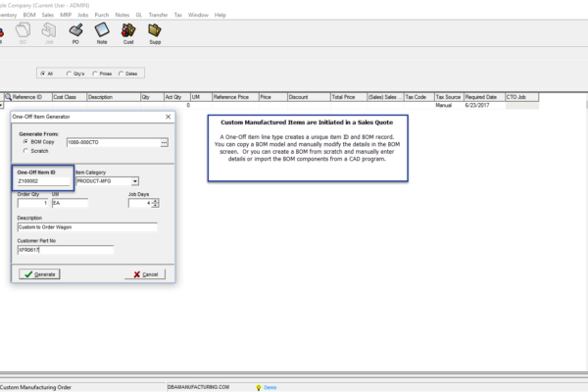Click the Description column header

pos(114,97)
